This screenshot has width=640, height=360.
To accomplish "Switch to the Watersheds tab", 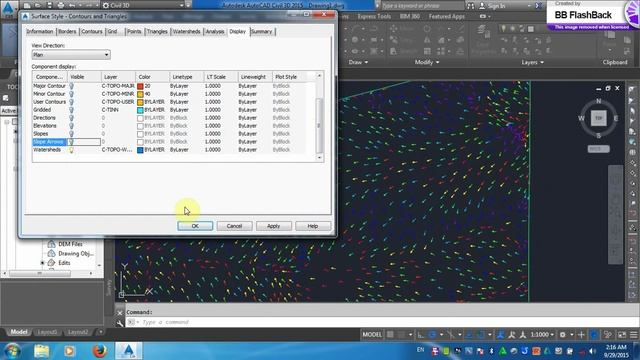I will [x=186, y=31].
